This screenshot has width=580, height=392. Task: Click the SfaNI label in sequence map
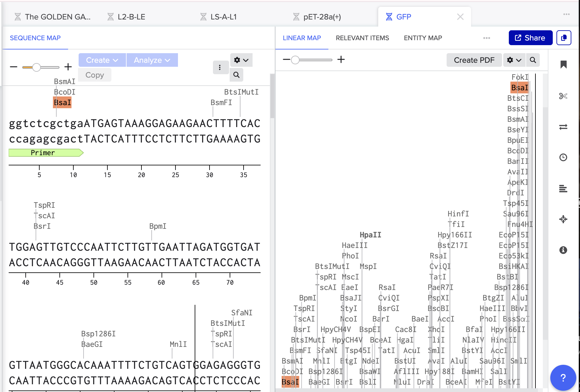pyautogui.click(x=242, y=313)
